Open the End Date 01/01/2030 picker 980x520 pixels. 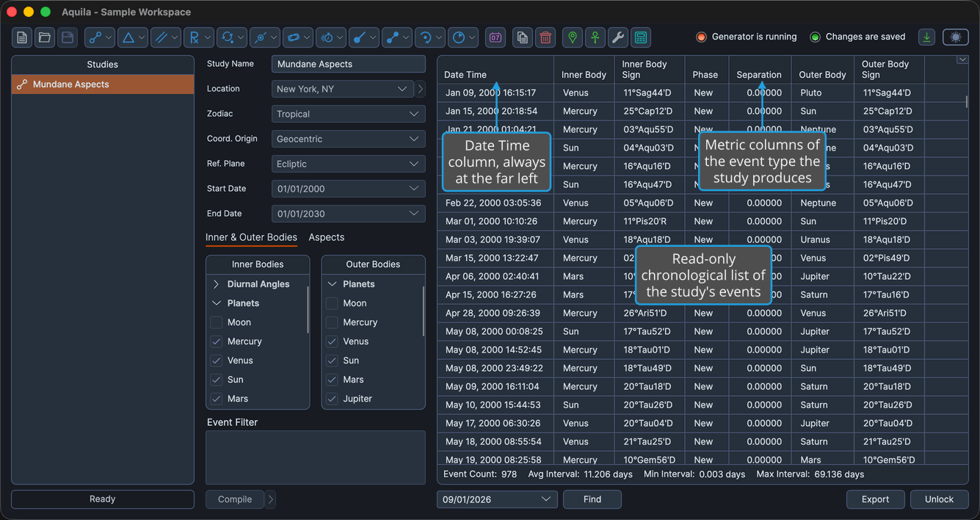349,214
